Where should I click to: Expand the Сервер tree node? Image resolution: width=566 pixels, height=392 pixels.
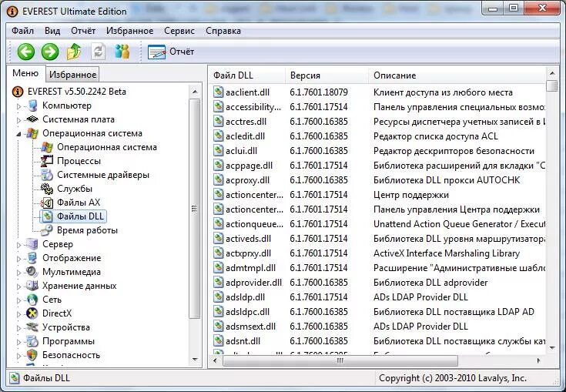[x=19, y=245]
